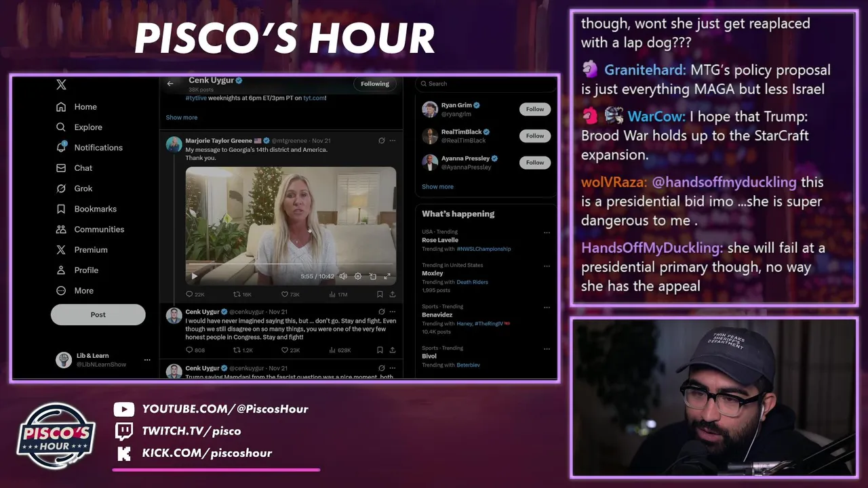Open three-dot menu on Greene's post
Viewport: 868px width, 488px height.
click(x=392, y=140)
